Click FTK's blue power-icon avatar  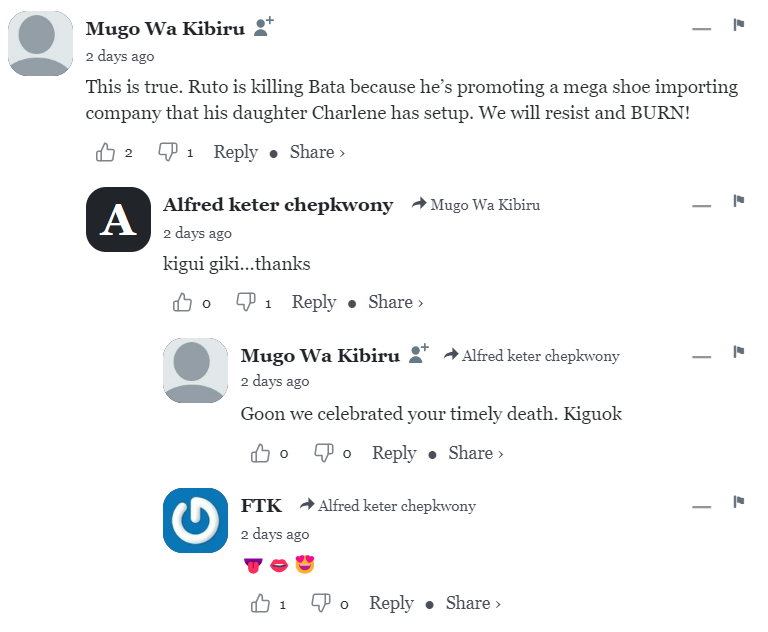[196, 520]
